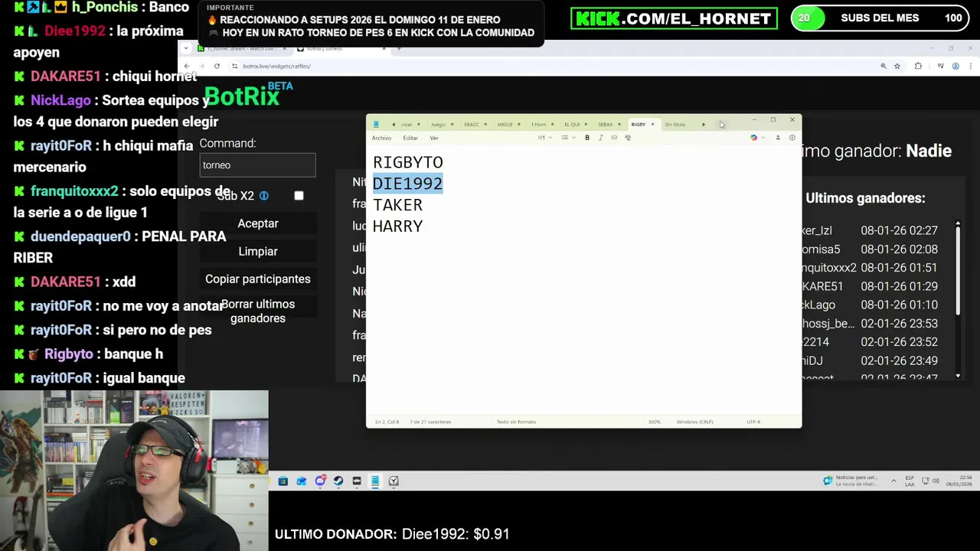The width and height of the screenshot is (980, 551).
Task: Switch to the REACC Notepad tab
Action: click(472, 124)
